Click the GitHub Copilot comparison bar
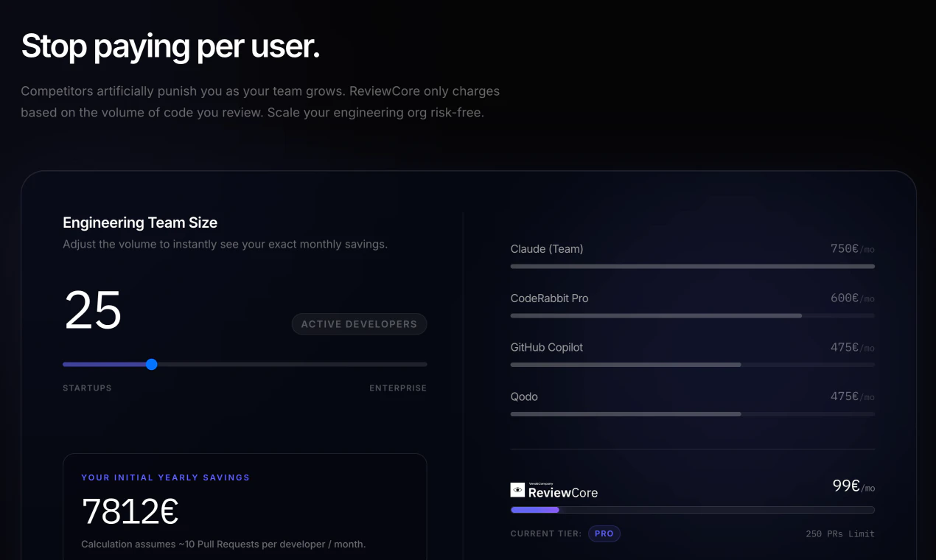The height and width of the screenshot is (560, 936). point(693,365)
